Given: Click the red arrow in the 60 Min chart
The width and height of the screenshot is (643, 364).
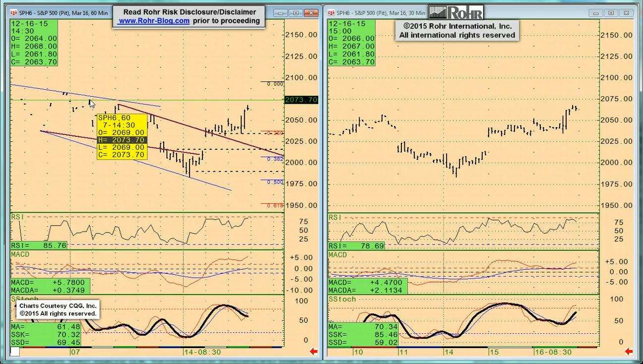Looking at the screenshot, I should [314, 352].
